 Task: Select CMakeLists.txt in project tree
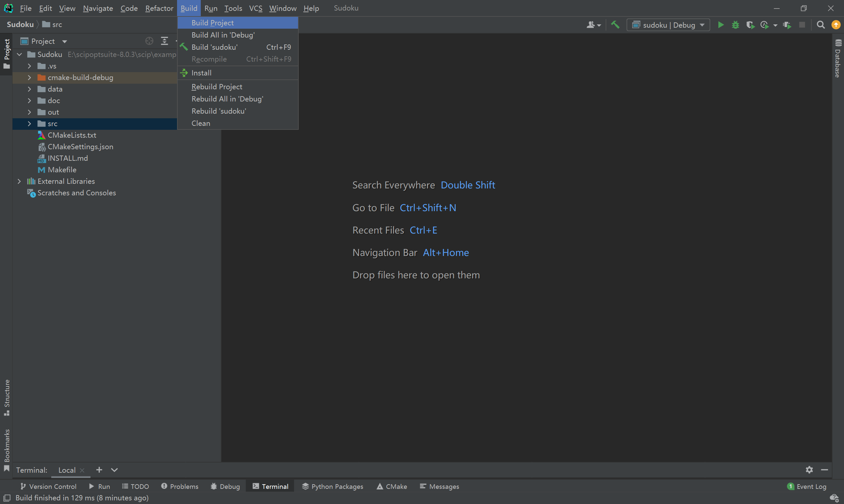click(72, 135)
